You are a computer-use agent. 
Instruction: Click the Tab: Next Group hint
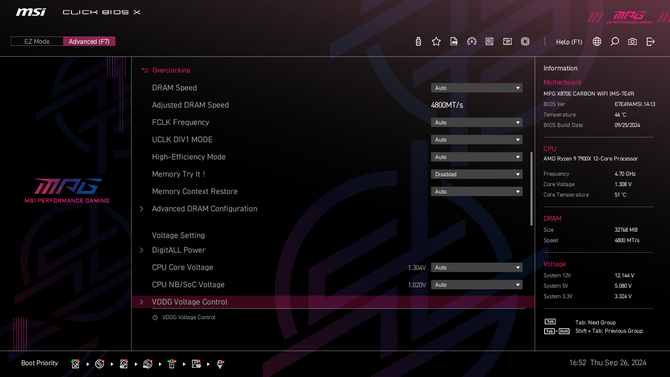595,323
